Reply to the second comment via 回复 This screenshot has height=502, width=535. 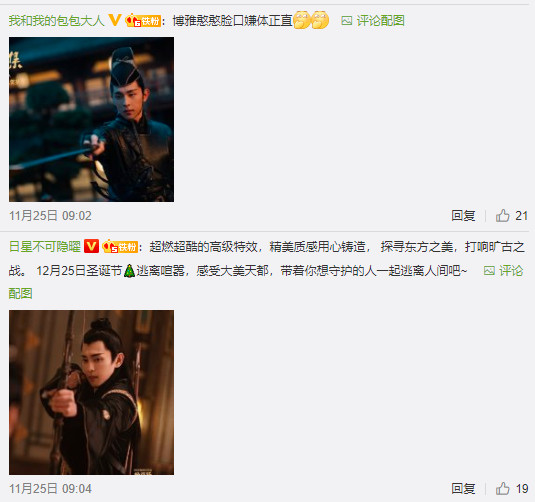coord(463,488)
